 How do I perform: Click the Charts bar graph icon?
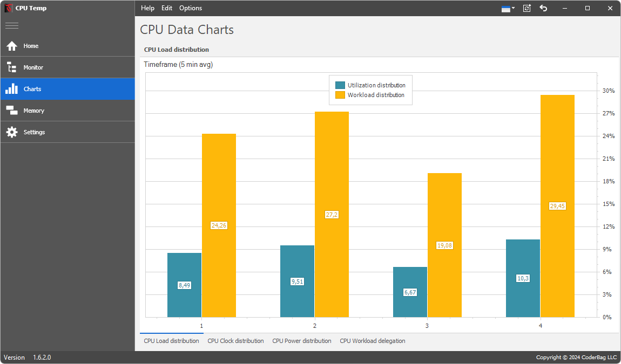12,89
